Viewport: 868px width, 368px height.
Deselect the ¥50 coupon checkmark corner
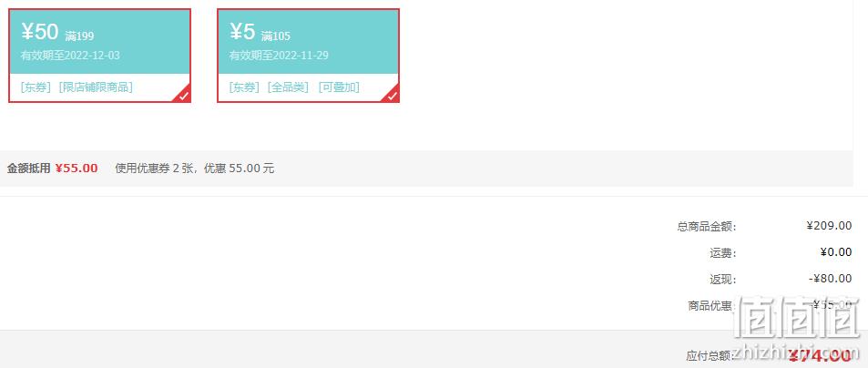coord(184,96)
